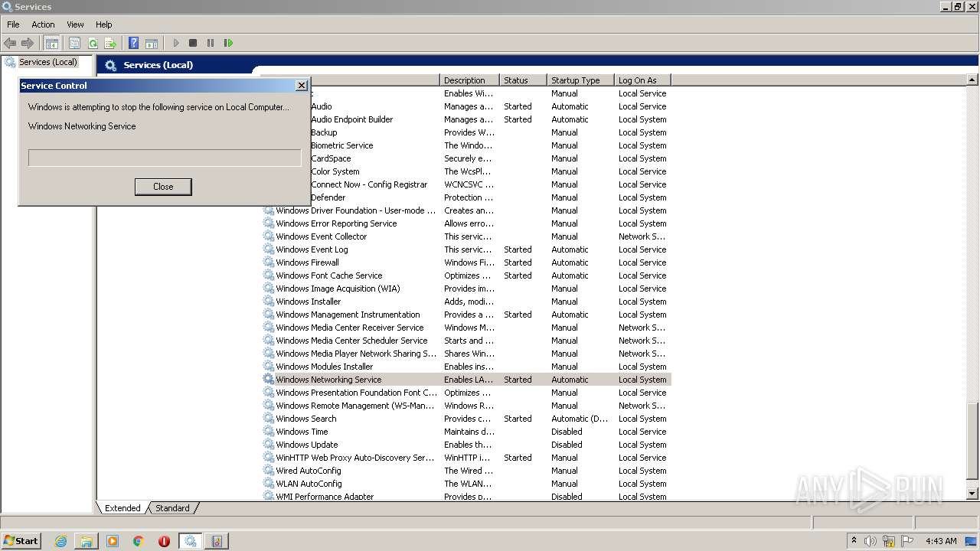Open the File menu

coord(13,24)
